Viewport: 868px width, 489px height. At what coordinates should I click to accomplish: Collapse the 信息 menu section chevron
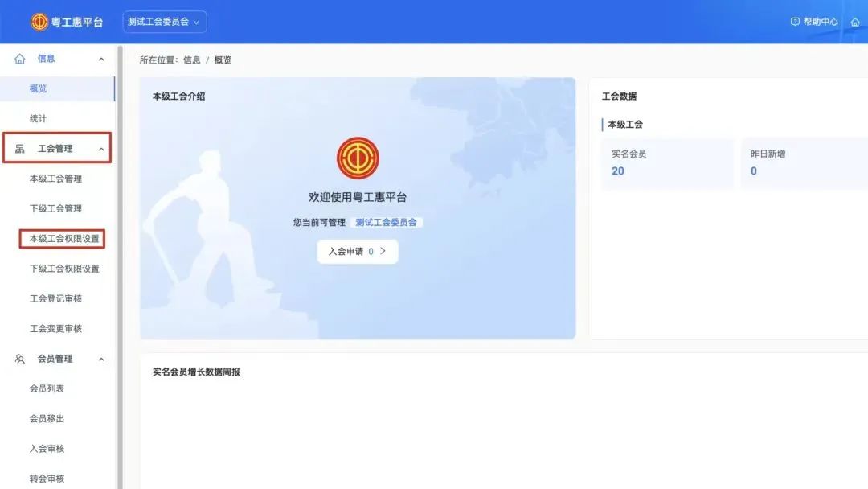(101, 59)
